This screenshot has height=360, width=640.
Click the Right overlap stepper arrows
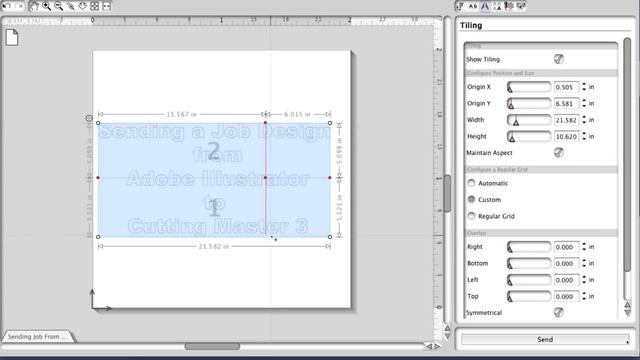pyautogui.click(x=584, y=247)
